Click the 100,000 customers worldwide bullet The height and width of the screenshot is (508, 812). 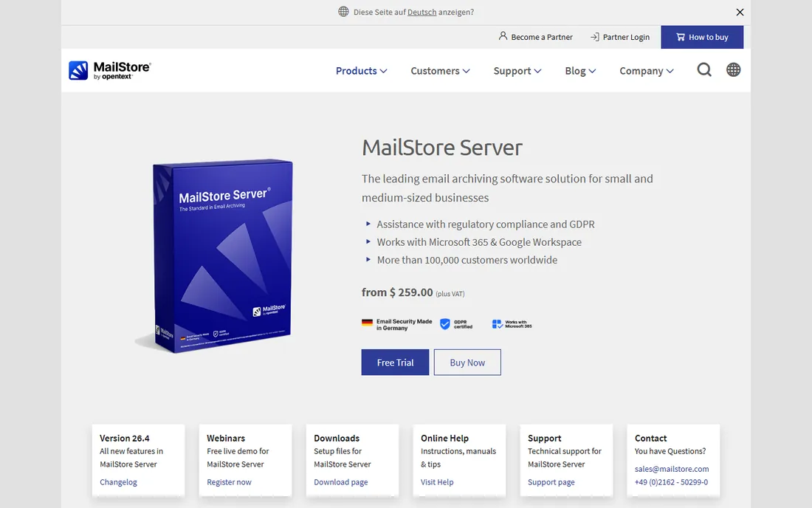(467, 259)
